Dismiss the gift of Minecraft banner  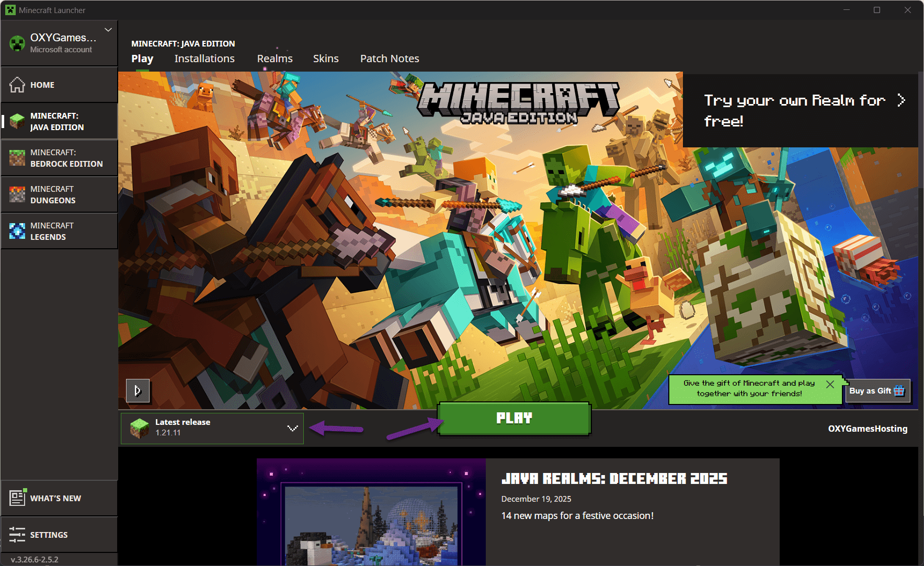point(830,384)
